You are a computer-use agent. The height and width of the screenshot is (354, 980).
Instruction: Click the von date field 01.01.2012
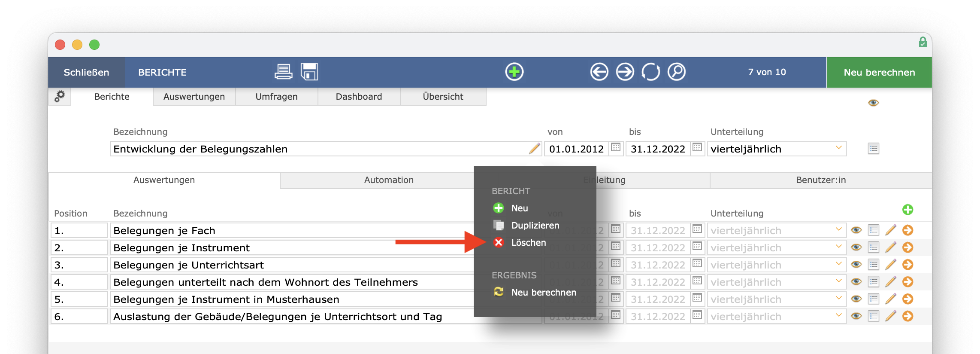(576, 149)
